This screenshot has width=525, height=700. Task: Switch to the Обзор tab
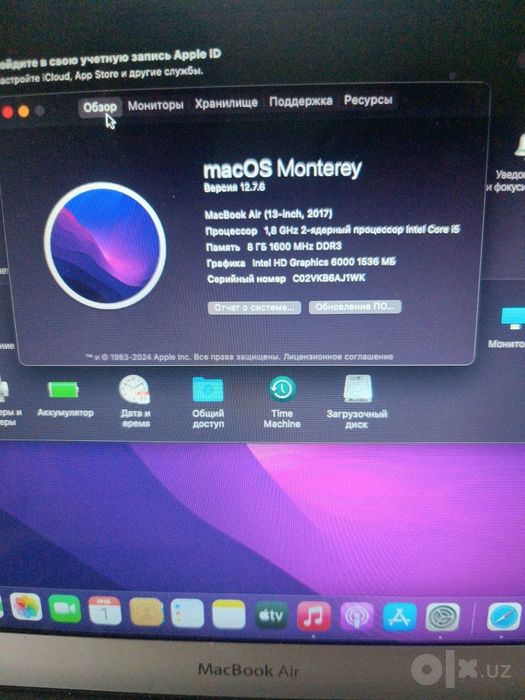100,107
